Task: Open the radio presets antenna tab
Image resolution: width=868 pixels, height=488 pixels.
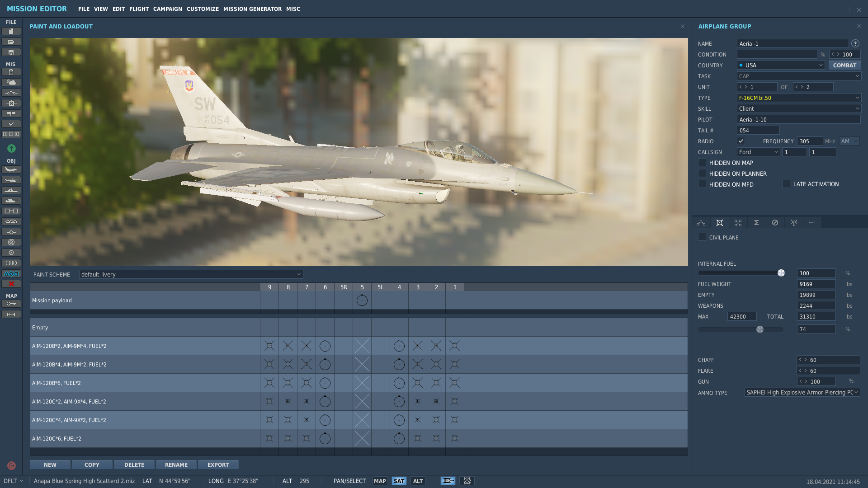Action: 793,222
